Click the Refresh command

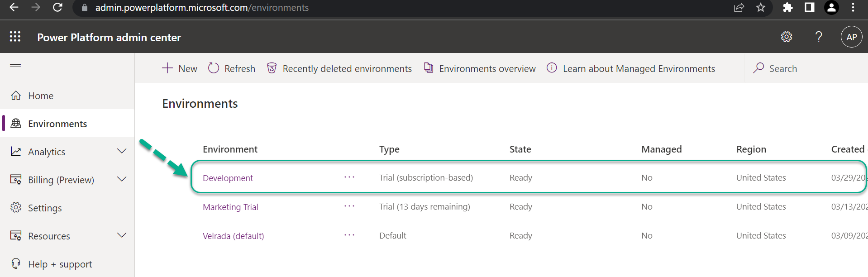click(232, 68)
